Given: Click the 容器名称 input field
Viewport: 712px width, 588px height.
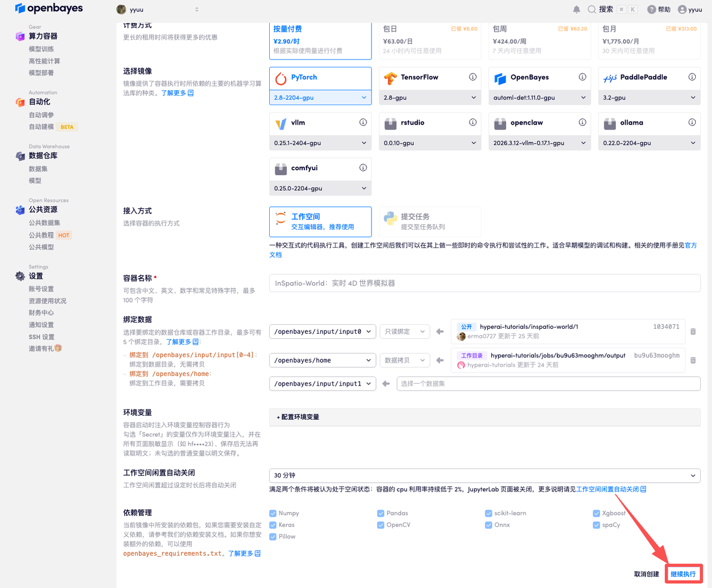Looking at the screenshot, I should [484, 283].
